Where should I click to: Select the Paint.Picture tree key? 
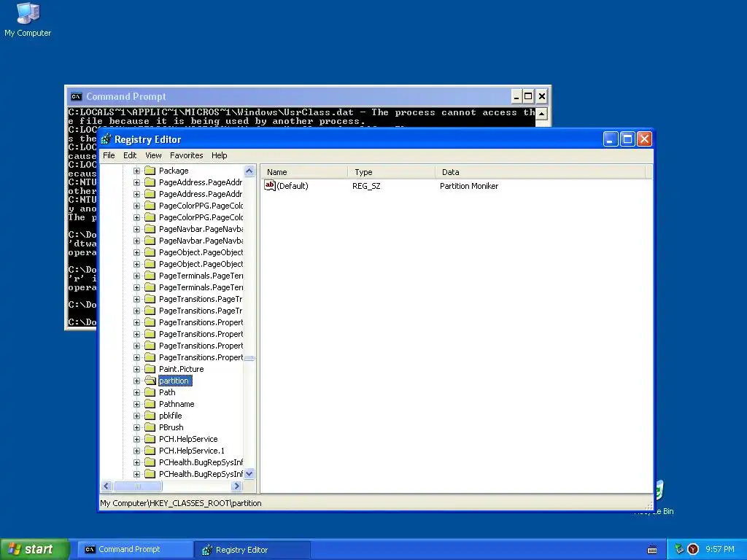pos(181,369)
